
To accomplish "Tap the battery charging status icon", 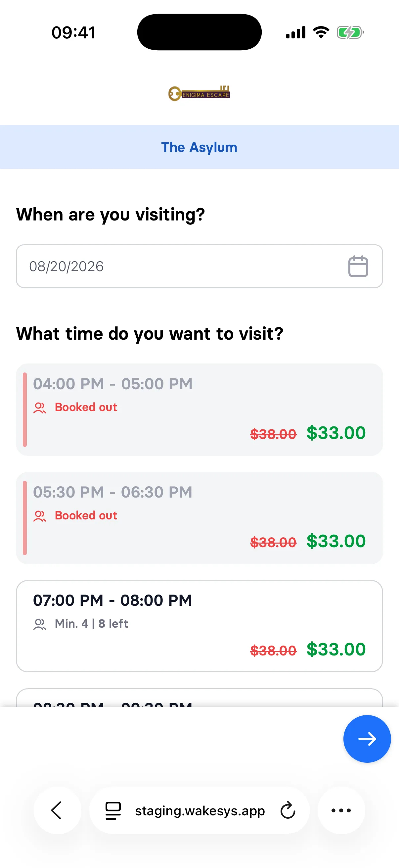I will click(350, 33).
